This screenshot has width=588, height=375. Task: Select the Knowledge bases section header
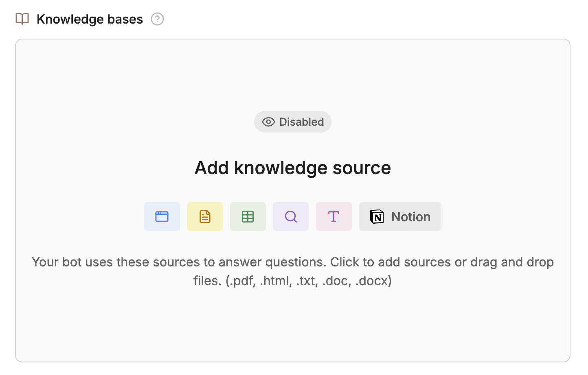pos(90,19)
